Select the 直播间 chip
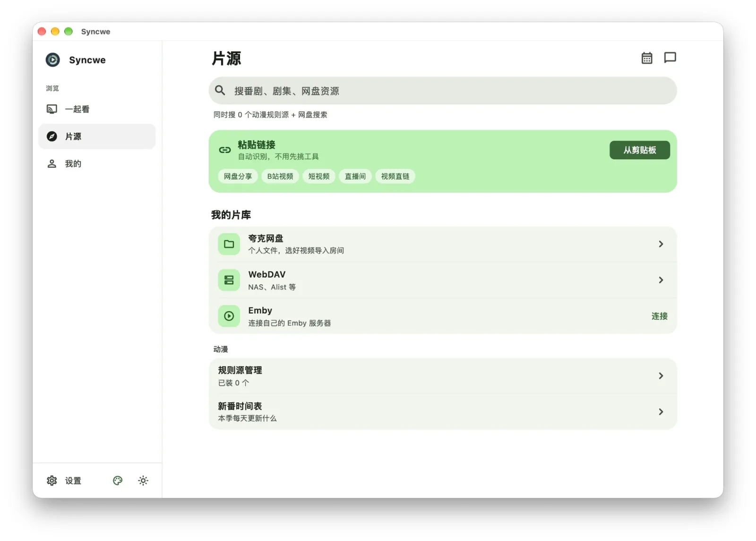Viewport: 756px width, 541px height. pyautogui.click(x=355, y=176)
